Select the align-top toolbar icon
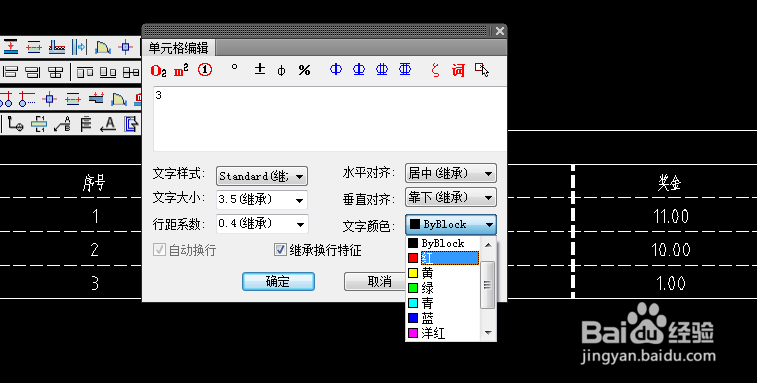The width and height of the screenshot is (757, 383). click(x=85, y=72)
